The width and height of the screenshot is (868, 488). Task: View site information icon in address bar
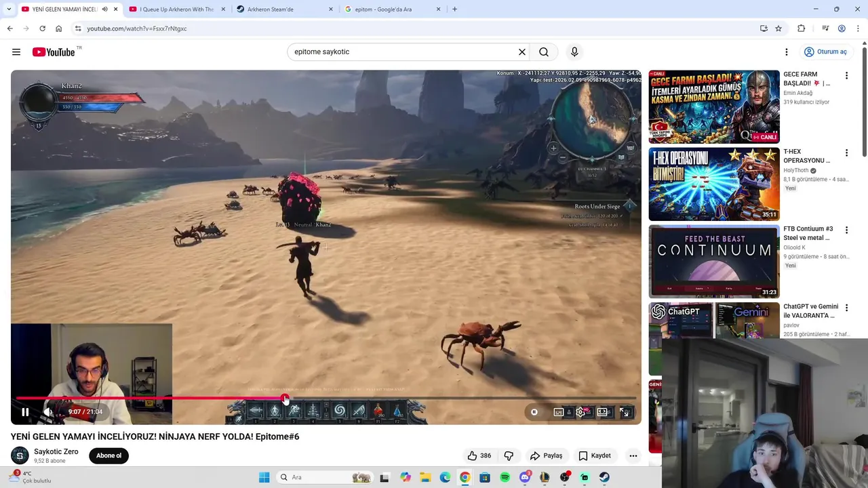tap(78, 28)
